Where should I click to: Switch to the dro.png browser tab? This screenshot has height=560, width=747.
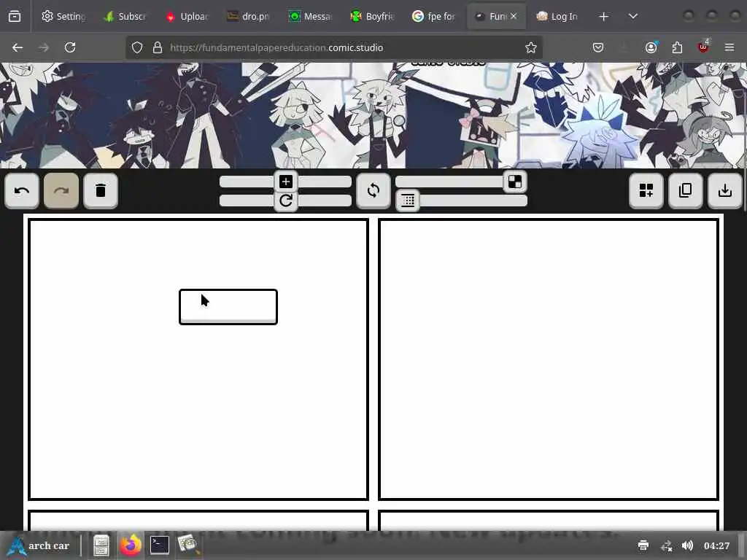click(x=249, y=16)
